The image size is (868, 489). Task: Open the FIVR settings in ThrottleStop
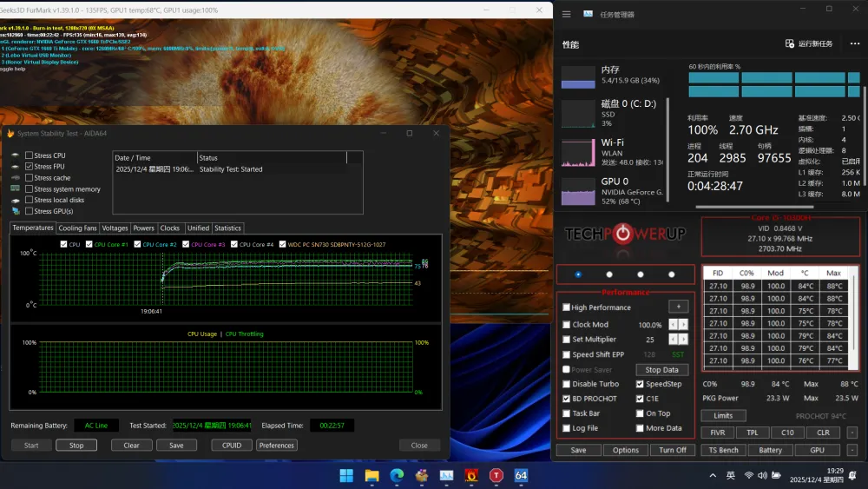pos(718,433)
